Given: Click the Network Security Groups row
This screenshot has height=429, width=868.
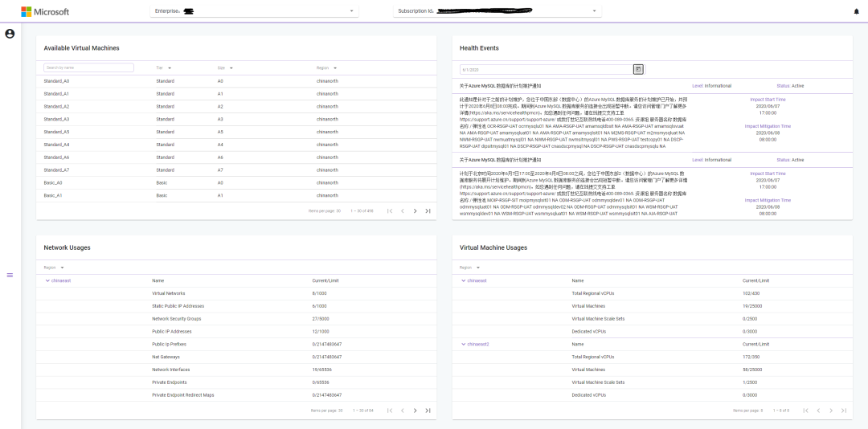Looking at the screenshot, I should pos(236,319).
